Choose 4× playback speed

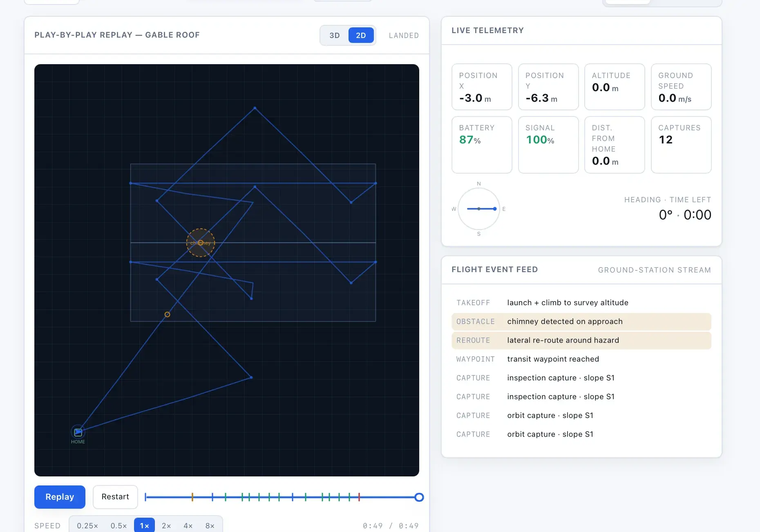coord(188,525)
